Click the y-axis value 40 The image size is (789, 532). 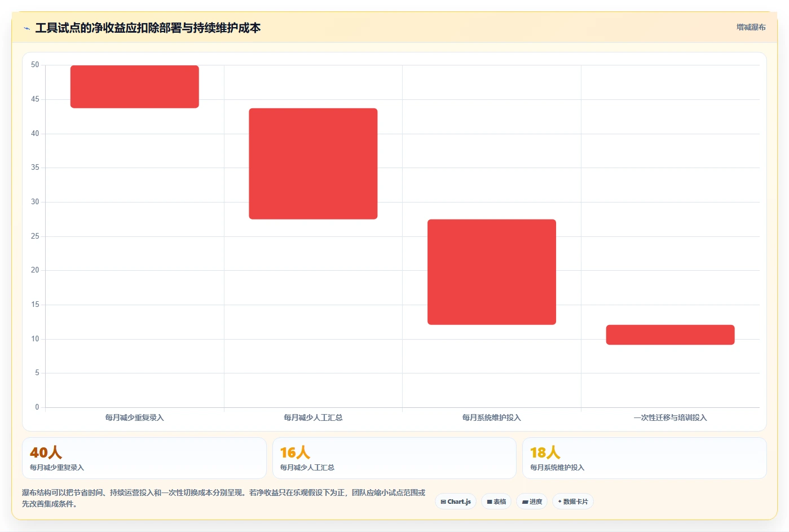(35, 134)
